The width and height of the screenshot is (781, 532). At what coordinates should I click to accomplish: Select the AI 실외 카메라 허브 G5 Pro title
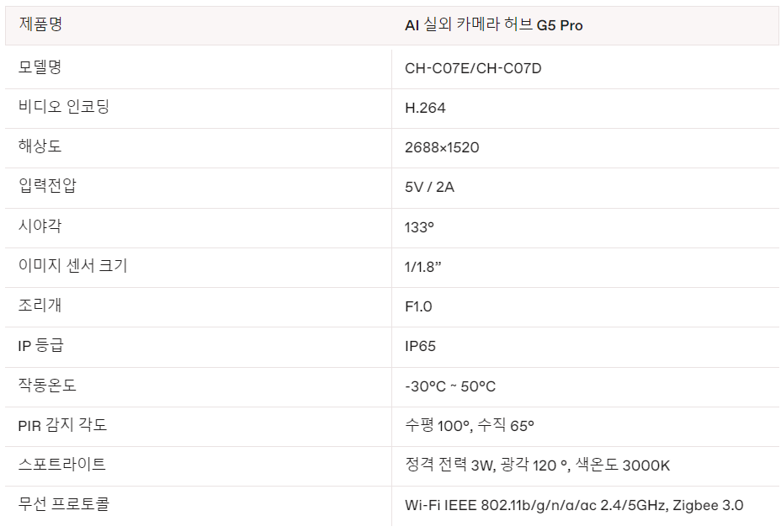tap(494, 25)
